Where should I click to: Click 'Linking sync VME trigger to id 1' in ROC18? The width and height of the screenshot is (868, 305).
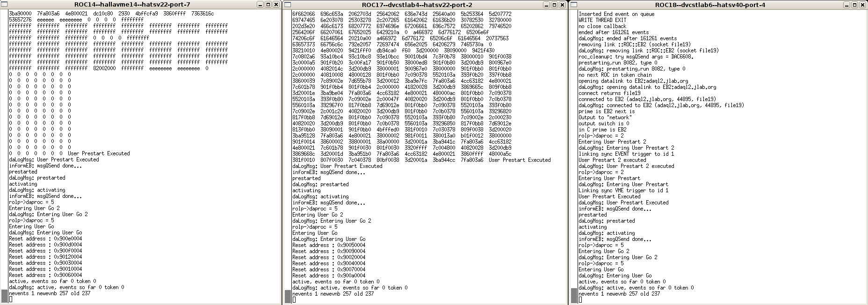pos(623,190)
